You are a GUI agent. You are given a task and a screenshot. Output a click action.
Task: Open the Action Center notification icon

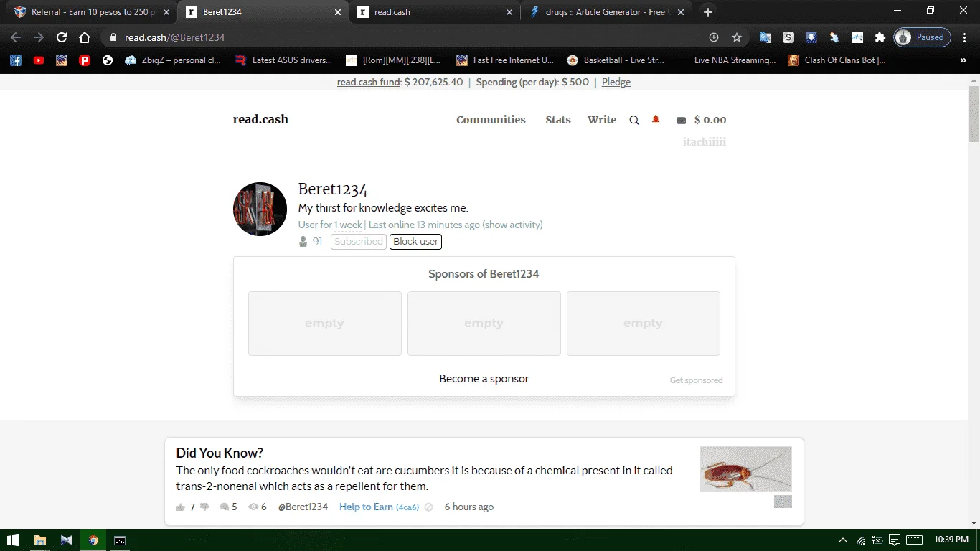click(895, 540)
